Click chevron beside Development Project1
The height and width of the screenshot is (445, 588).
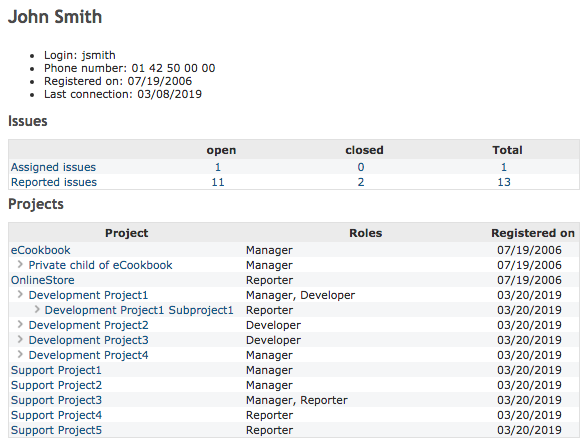click(20, 295)
